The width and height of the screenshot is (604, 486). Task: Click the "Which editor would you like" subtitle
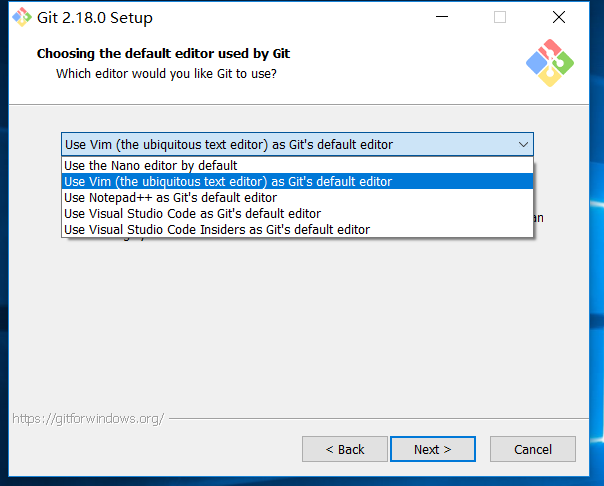coord(166,74)
